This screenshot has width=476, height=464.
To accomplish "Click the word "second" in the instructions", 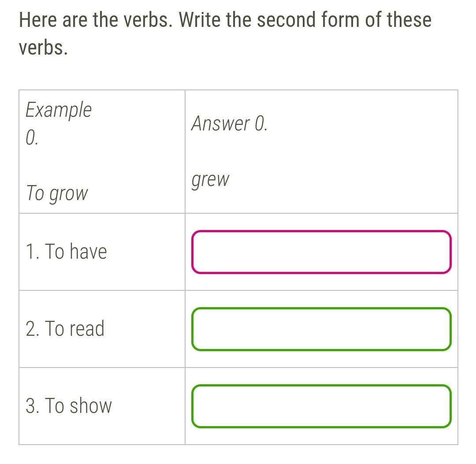I will tap(286, 20).
